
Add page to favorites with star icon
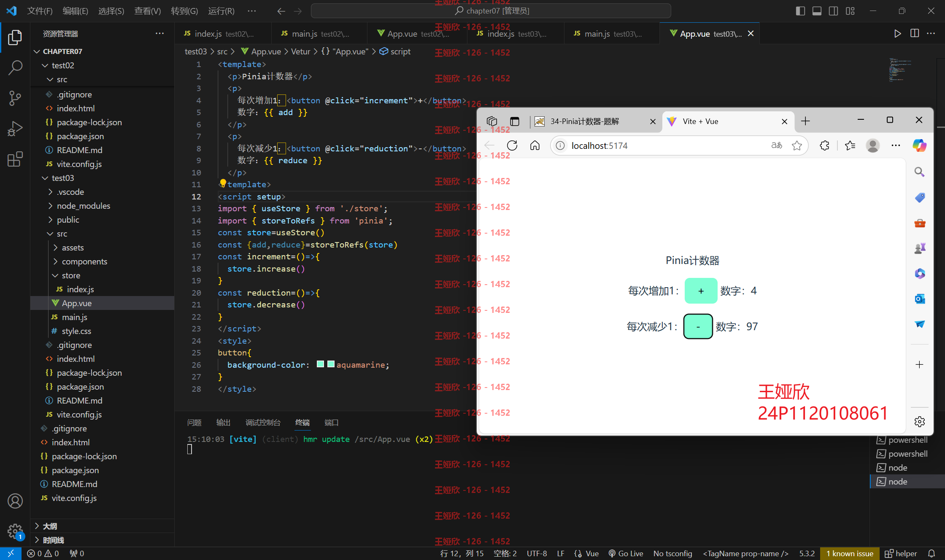796,145
